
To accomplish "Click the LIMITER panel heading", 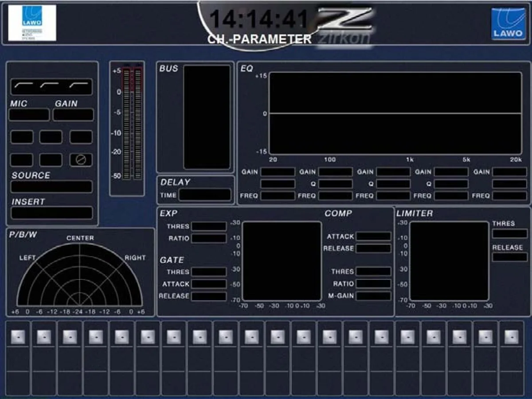I will [x=415, y=213].
